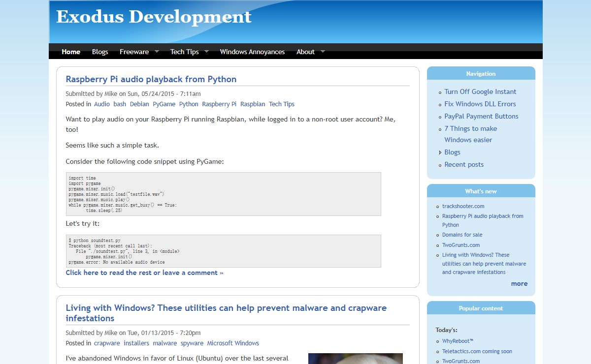
Task: Expand the Blogs tree item triangle
Action: click(x=440, y=152)
